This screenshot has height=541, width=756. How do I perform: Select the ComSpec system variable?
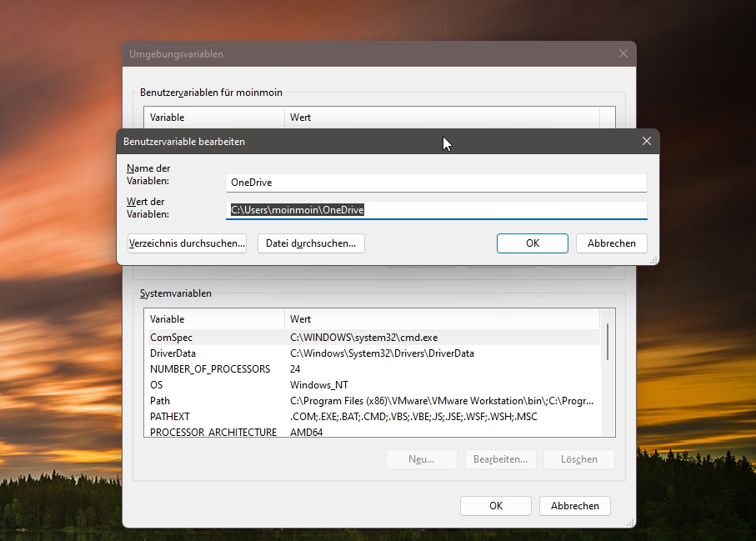coord(171,338)
